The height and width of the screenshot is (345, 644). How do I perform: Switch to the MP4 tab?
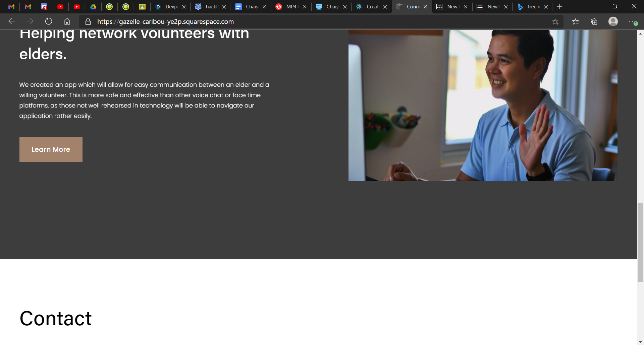pyautogui.click(x=288, y=6)
